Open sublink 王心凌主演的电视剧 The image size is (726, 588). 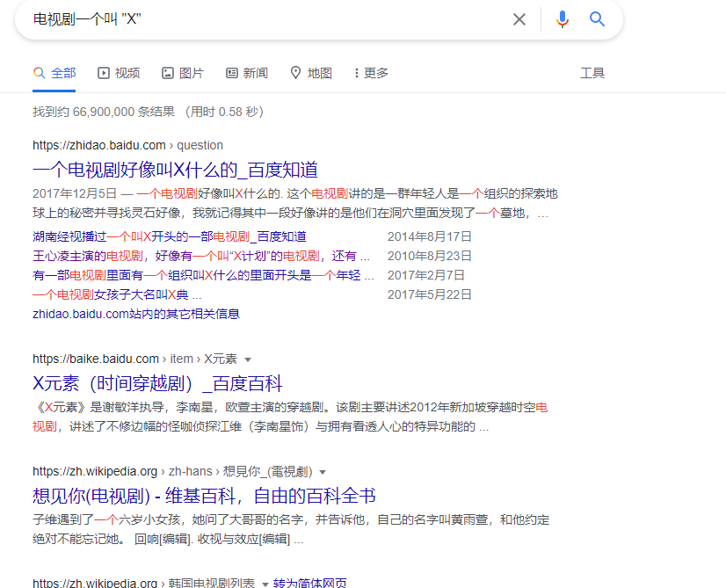(x=201, y=256)
